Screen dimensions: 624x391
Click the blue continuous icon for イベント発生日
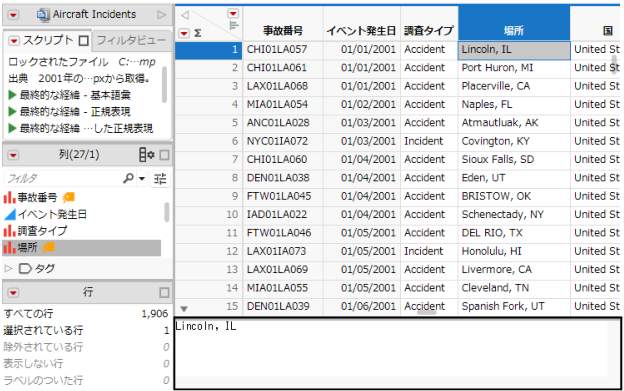pyautogui.click(x=10, y=214)
